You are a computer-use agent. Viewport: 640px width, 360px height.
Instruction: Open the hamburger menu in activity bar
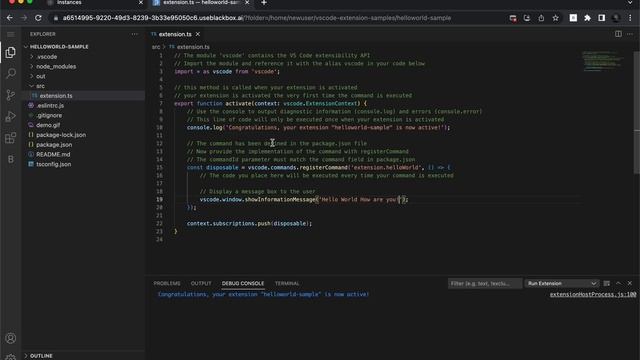pyautogui.click(x=11, y=34)
